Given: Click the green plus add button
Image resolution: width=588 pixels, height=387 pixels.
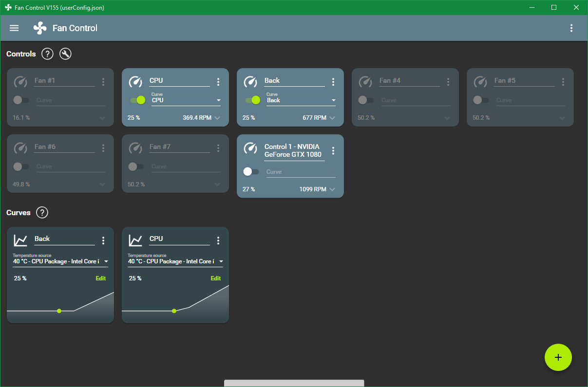Looking at the screenshot, I should click(558, 357).
